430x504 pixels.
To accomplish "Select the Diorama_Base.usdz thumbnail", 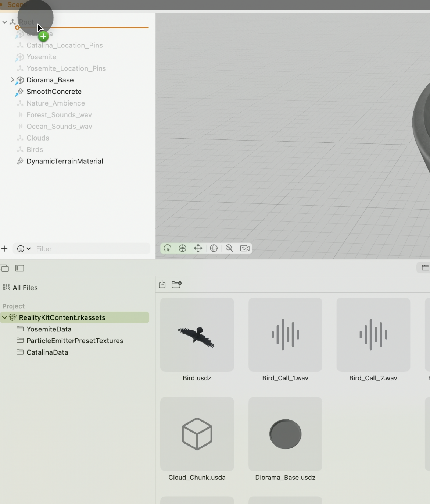I will point(285,434).
